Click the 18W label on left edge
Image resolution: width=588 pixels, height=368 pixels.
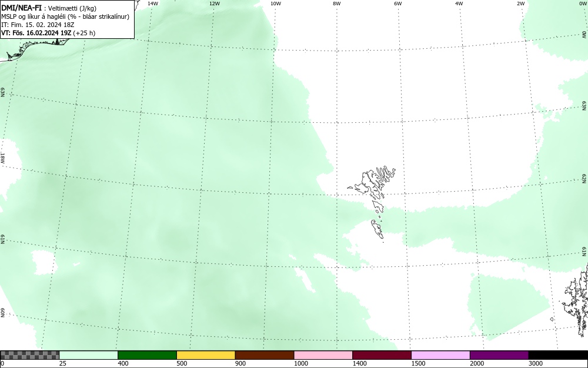[x=2, y=158]
